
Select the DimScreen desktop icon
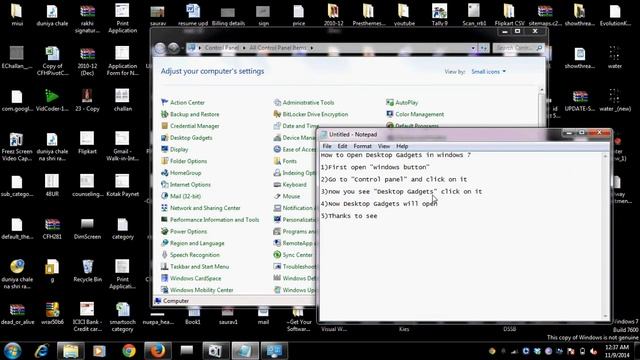(x=87, y=228)
